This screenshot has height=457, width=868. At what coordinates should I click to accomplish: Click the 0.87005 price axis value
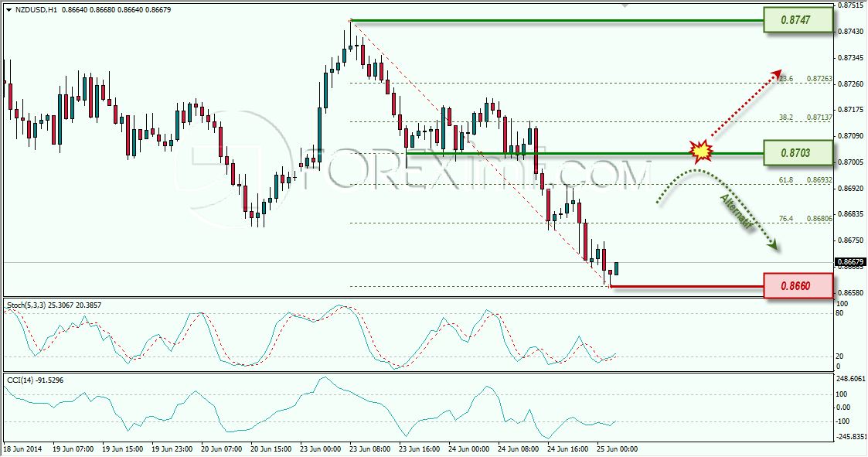point(852,162)
